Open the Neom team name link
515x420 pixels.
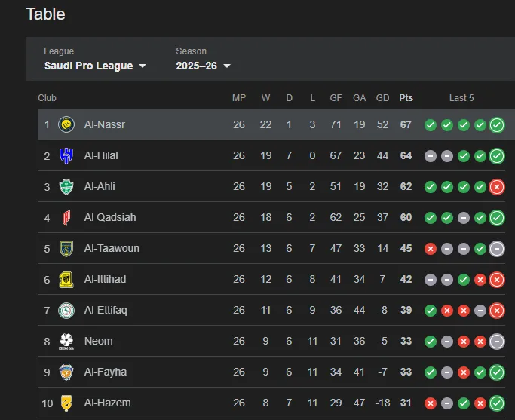pos(98,341)
